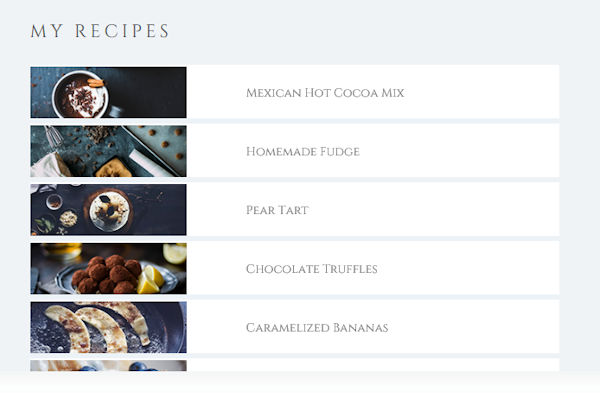The width and height of the screenshot is (600, 393).
Task: View the Chocolate Truffles photo
Action: click(x=108, y=269)
